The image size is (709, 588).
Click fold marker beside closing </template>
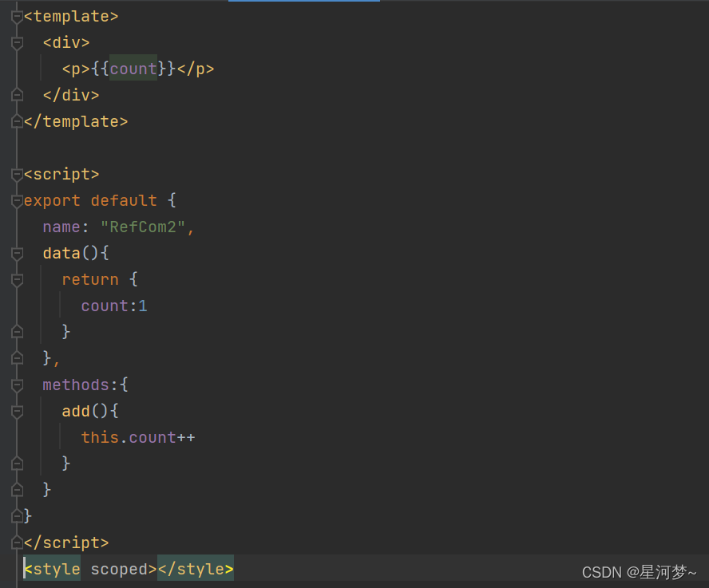(17, 122)
